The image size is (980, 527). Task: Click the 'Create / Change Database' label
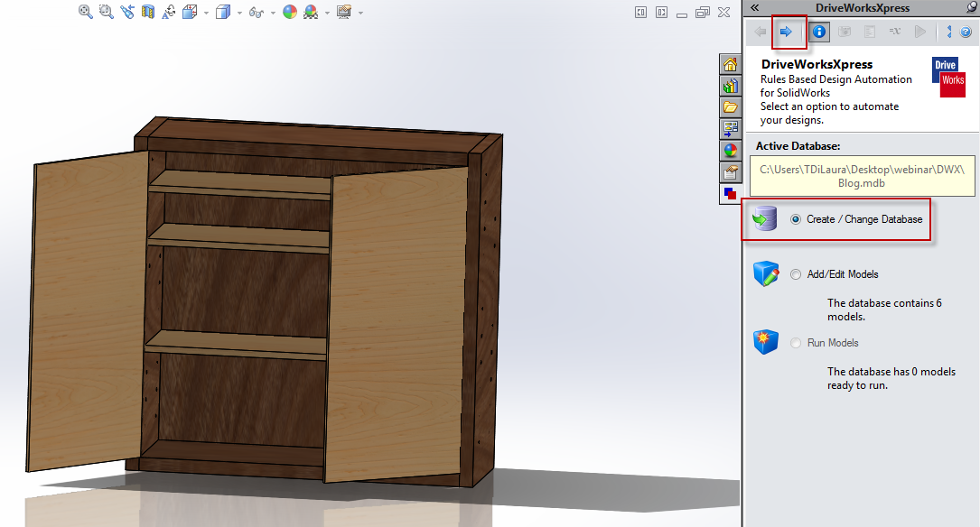(864, 219)
